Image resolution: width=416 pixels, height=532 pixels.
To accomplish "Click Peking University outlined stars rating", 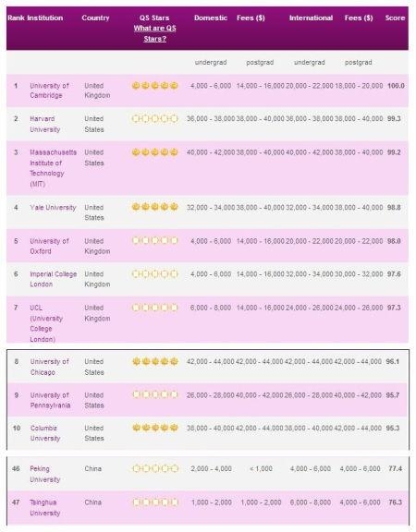I will click(155, 468).
